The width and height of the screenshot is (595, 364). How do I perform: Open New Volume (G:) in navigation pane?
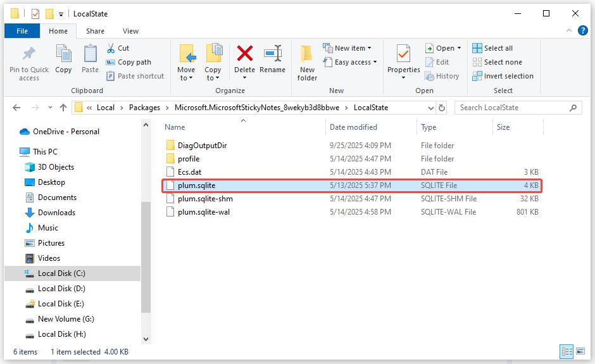(x=66, y=319)
